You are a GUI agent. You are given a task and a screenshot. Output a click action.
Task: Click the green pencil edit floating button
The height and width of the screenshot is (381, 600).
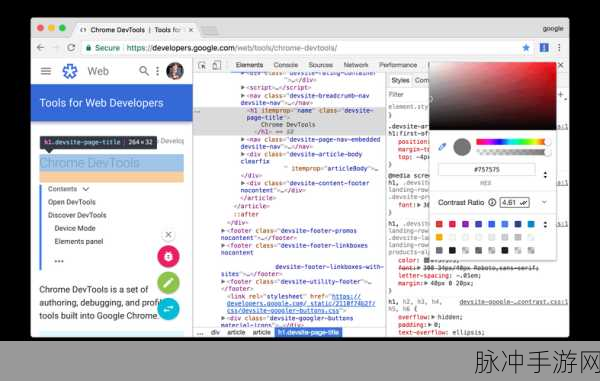pyautogui.click(x=168, y=283)
